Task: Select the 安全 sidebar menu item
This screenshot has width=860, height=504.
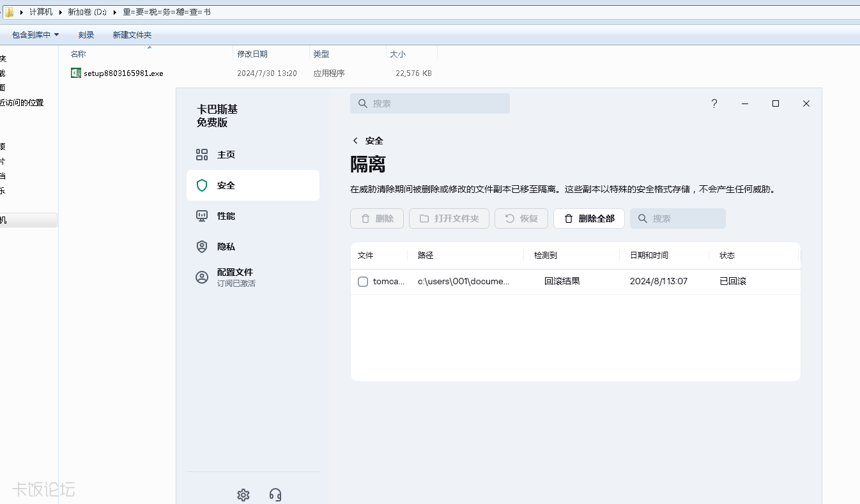Action: tap(253, 185)
